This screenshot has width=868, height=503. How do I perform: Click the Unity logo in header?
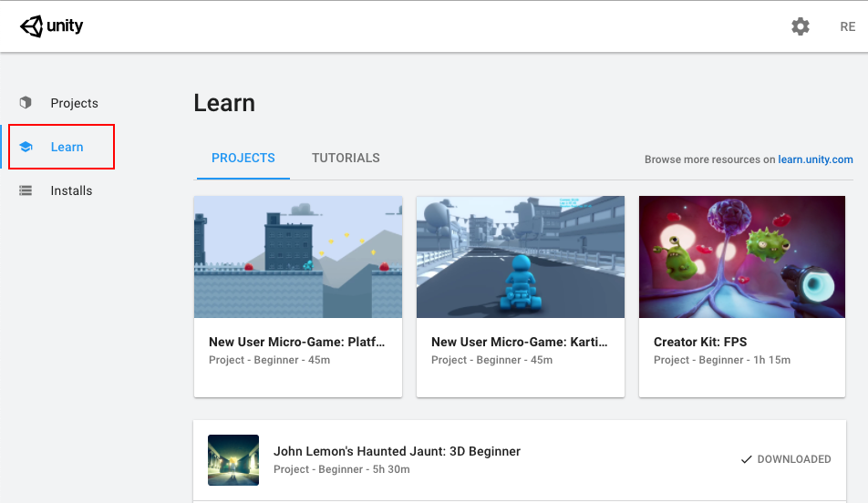tap(52, 26)
